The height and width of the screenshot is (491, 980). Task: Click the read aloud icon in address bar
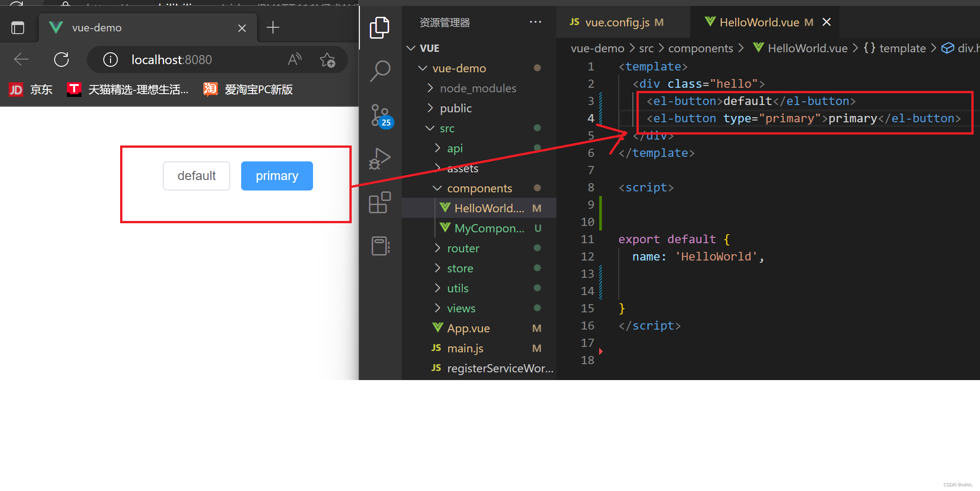(x=294, y=60)
